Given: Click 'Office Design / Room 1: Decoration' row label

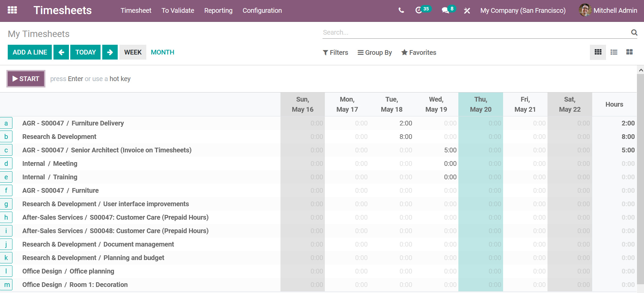Looking at the screenshot, I should pyautogui.click(x=75, y=285).
